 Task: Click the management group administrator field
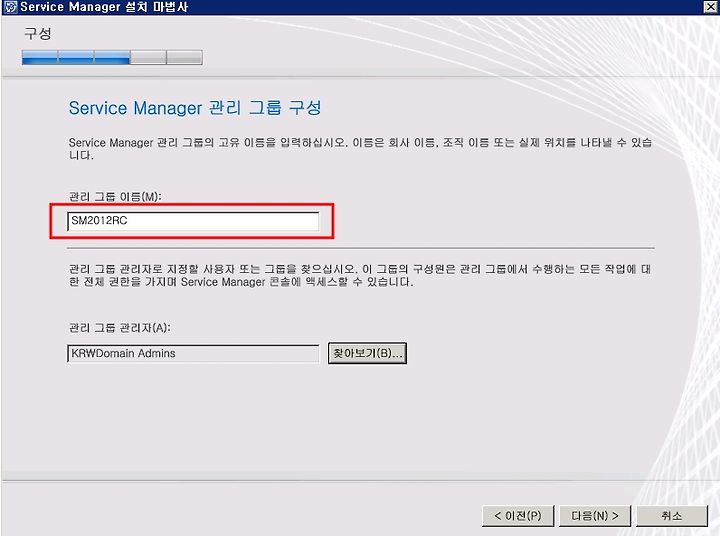(193, 353)
